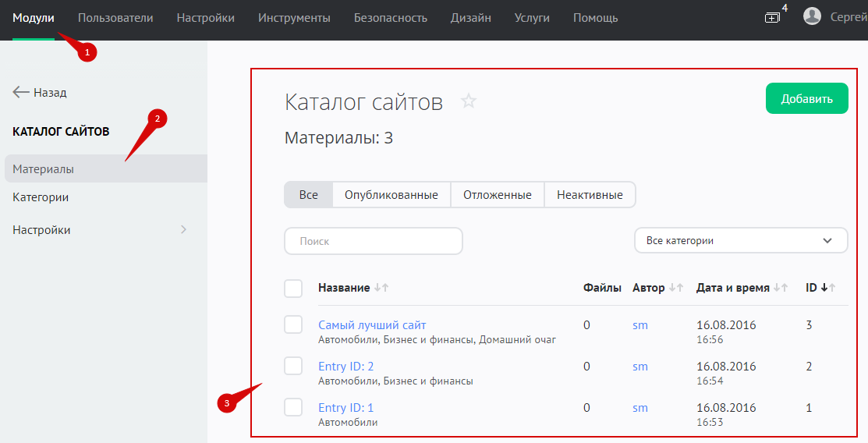
Task: Show the Неактивные materials tab
Action: point(590,195)
